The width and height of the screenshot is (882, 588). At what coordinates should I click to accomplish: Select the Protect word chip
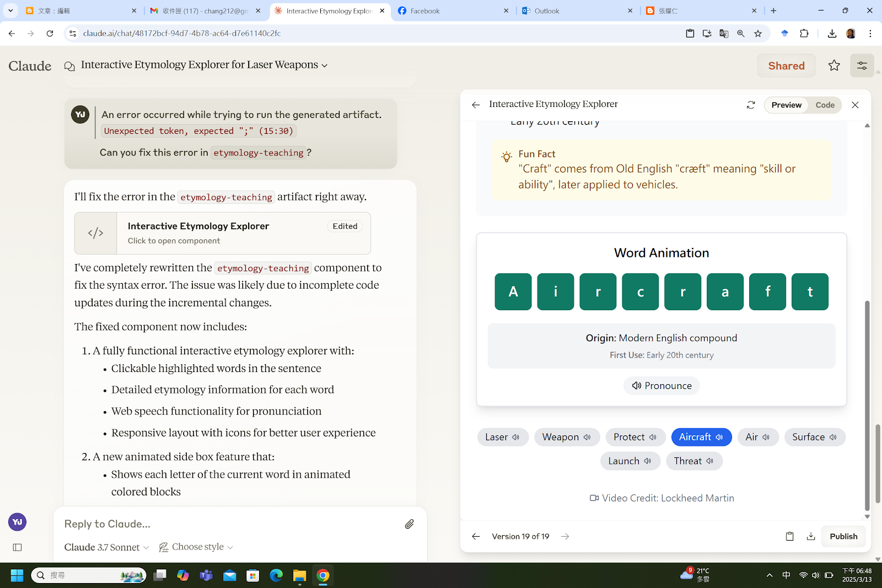636,437
